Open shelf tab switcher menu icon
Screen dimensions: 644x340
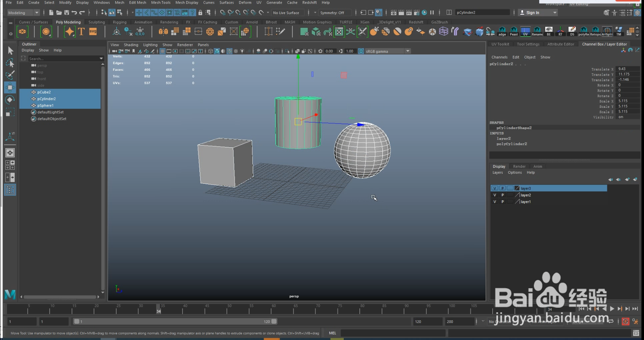coord(11,23)
